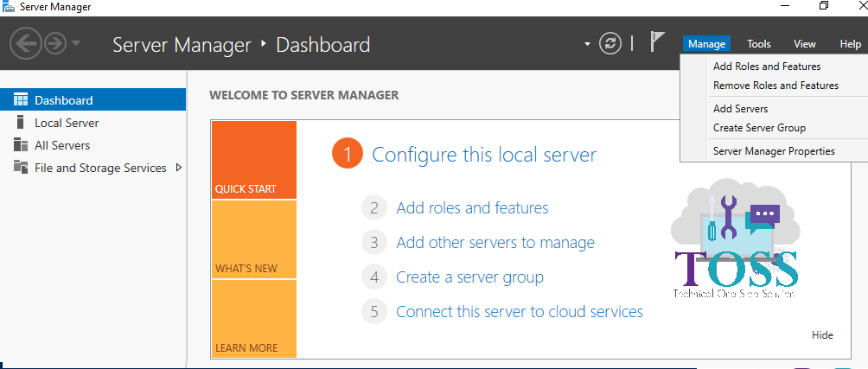Select Create Server Group menu entry
The height and width of the screenshot is (369, 868).
pyautogui.click(x=759, y=128)
